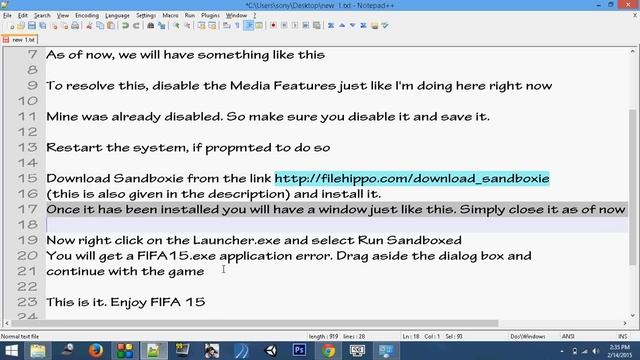Click 'Normal text file' in the status bar
The image size is (640, 360).
tap(20, 336)
